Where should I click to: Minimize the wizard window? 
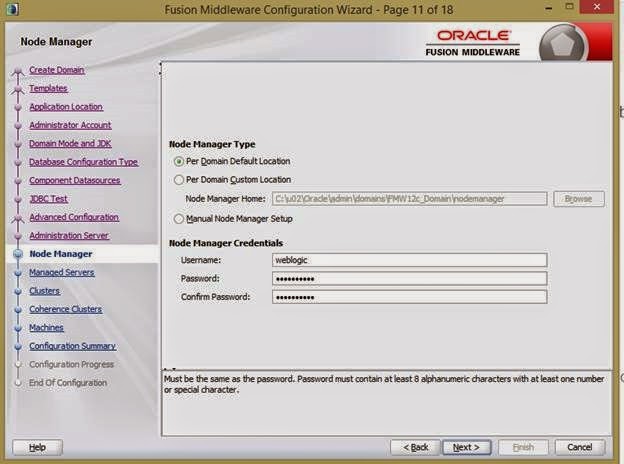(x=549, y=8)
